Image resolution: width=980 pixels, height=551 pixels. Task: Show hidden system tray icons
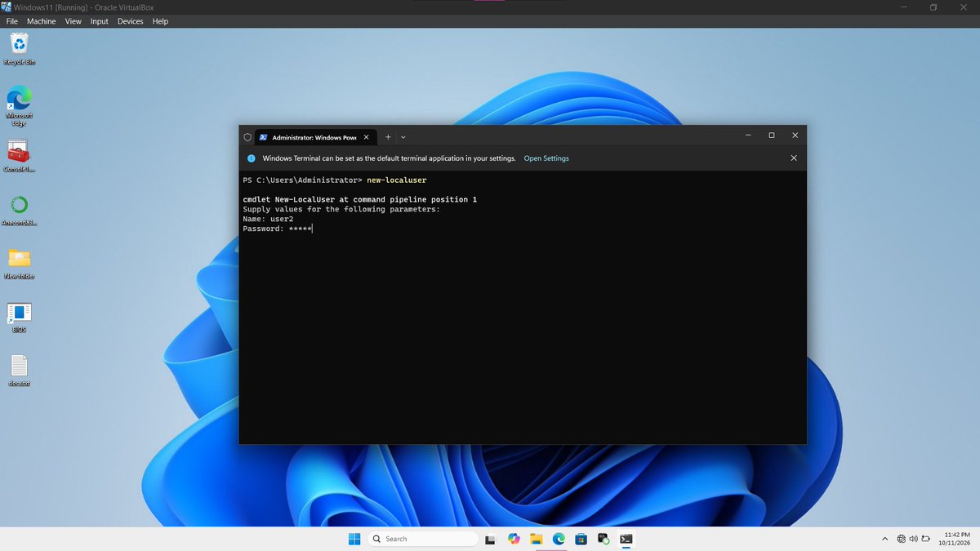885,539
